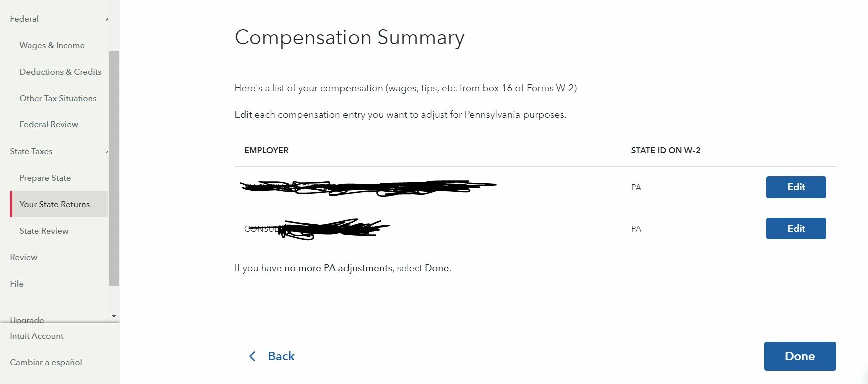Collapse the Federal section arrow
This screenshot has width=868, height=384.
coord(106,20)
